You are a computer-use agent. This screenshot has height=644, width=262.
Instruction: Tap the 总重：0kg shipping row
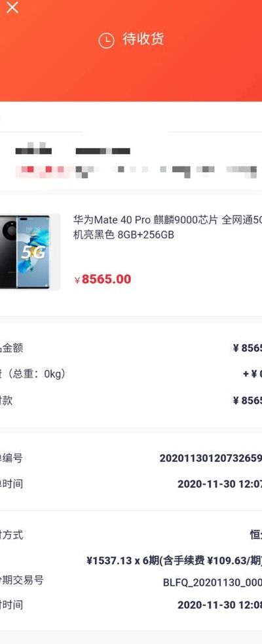coord(131,374)
